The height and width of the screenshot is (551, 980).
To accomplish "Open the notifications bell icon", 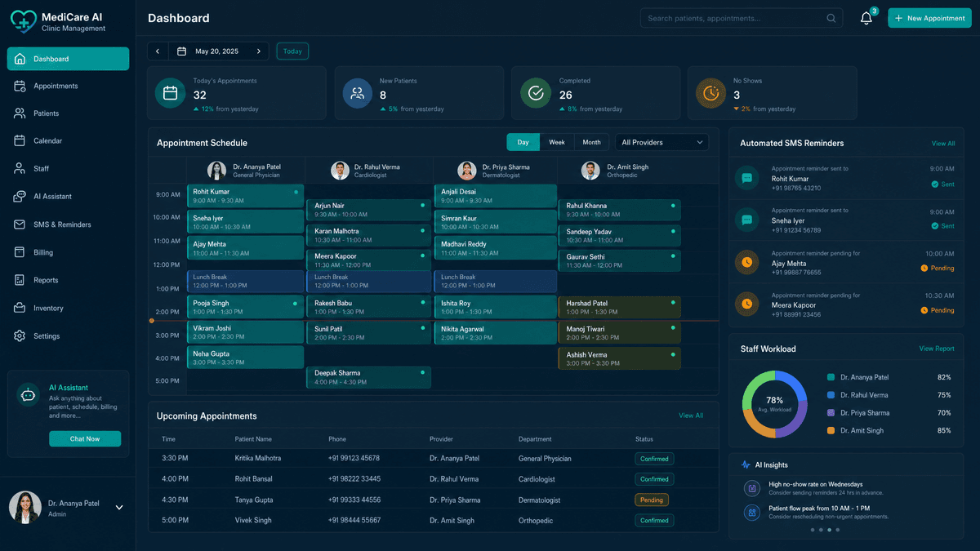I will pos(866,19).
